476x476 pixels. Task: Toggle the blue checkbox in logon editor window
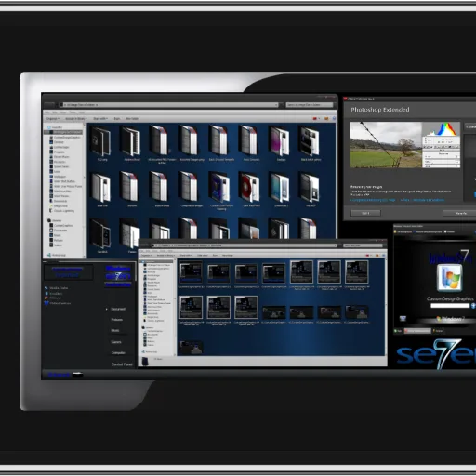coord(414,231)
